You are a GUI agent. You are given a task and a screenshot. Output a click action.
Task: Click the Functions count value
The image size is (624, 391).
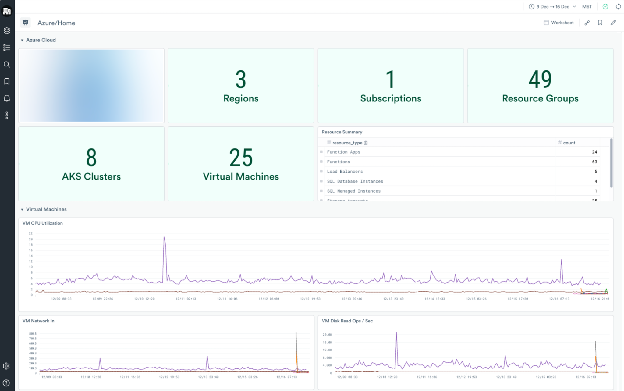click(595, 162)
